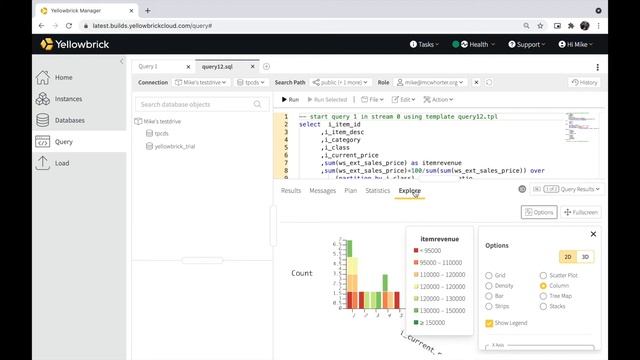Viewport: 640px width, 360px height.
Task: Open the Chrome profile avatar
Action: coord(584,26)
